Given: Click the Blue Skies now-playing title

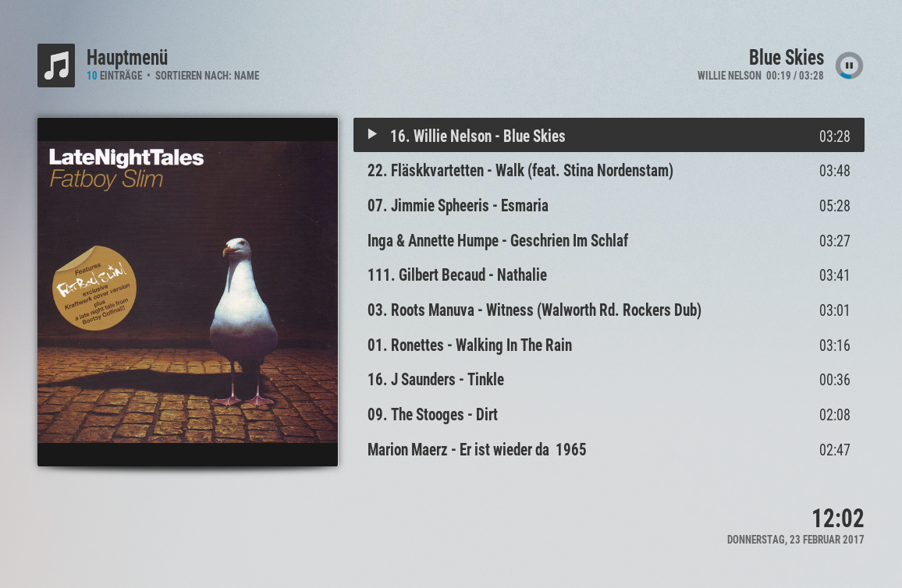Looking at the screenshot, I should 786,58.
